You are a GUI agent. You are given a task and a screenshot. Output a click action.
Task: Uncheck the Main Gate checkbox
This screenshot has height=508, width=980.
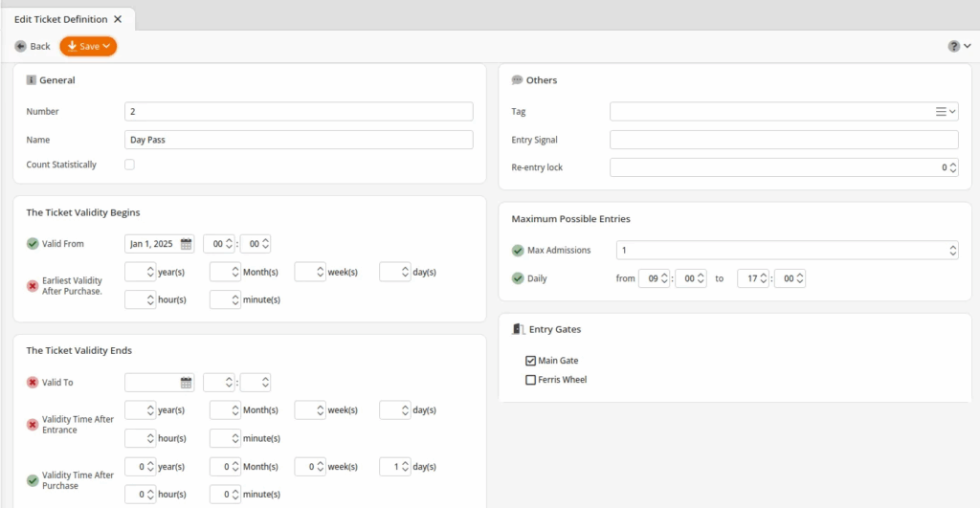point(530,361)
